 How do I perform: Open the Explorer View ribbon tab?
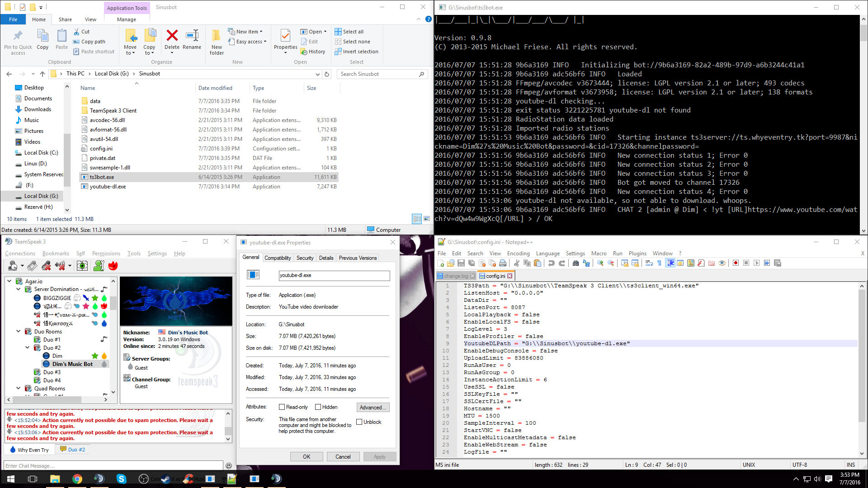[90, 19]
